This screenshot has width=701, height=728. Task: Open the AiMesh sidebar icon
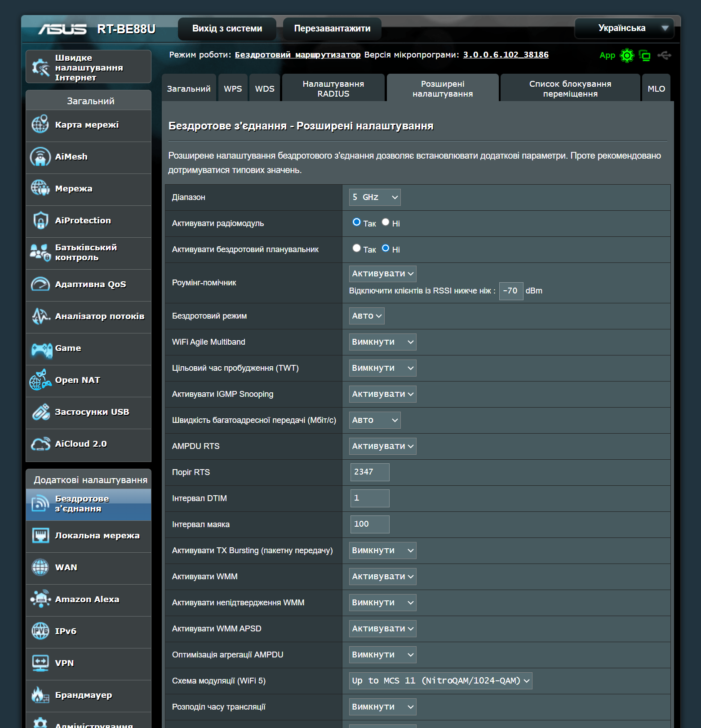tap(40, 157)
